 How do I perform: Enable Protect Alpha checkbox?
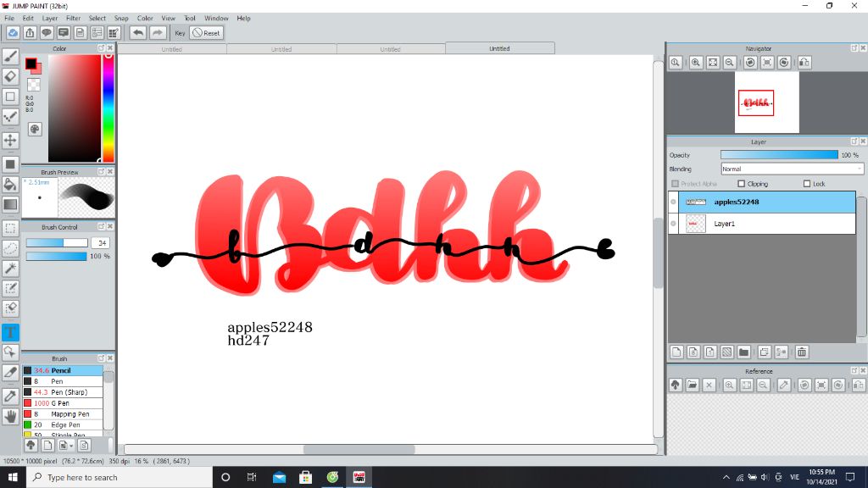point(675,184)
